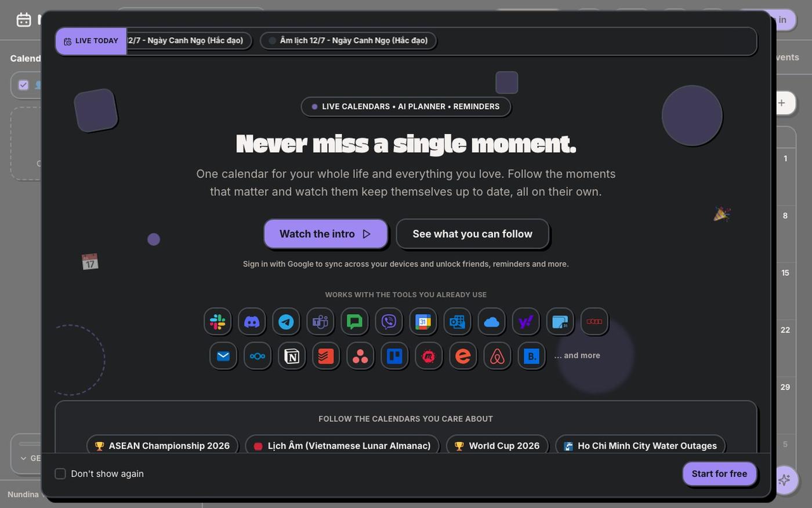Select the ASEAN Championship 2026 calendar chip

click(162, 445)
